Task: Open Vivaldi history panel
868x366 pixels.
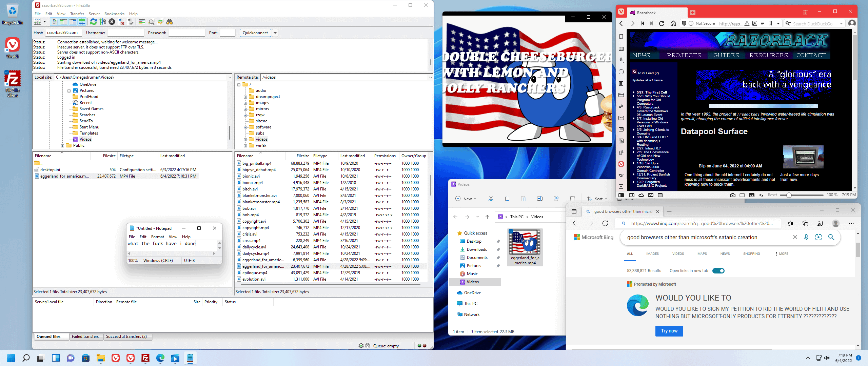Action: point(621,72)
